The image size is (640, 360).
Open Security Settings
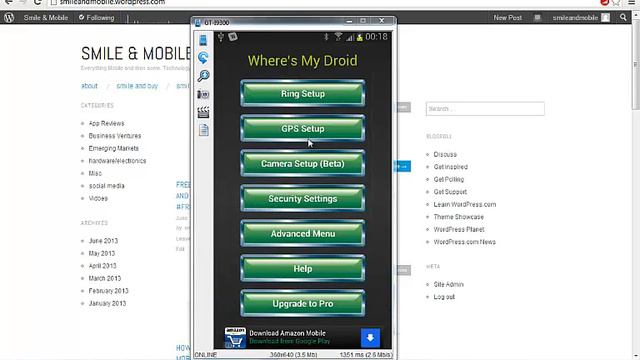click(x=302, y=199)
